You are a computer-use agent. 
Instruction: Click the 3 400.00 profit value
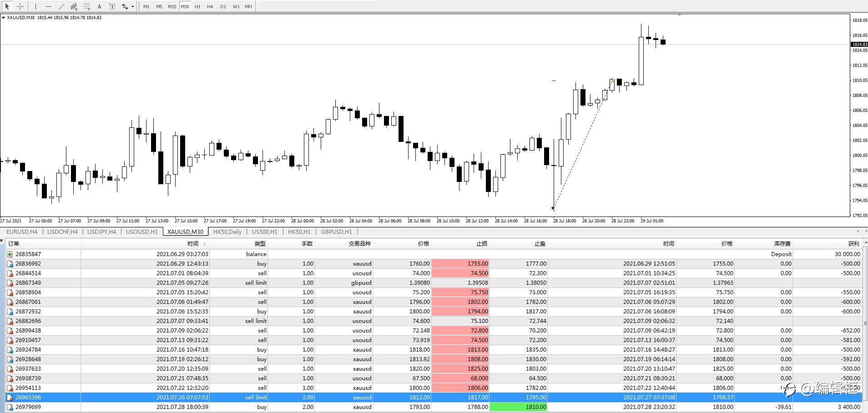point(849,407)
